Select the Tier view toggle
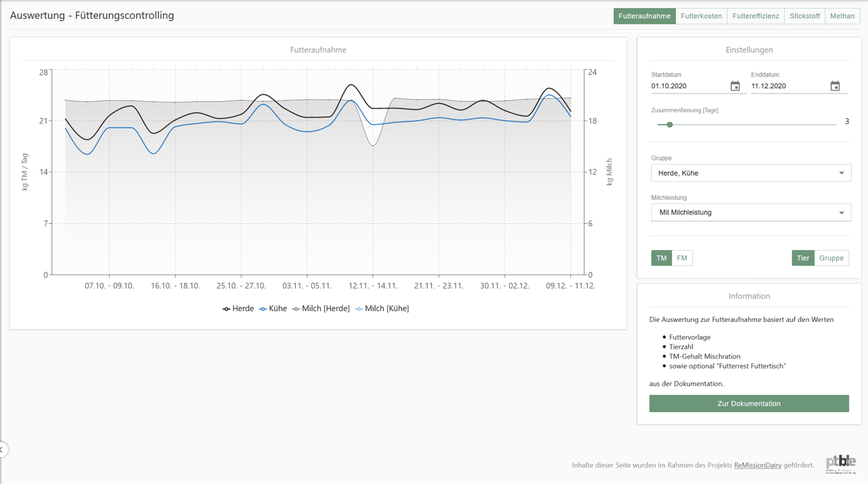The width and height of the screenshot is (868, 484). (803, 258)
